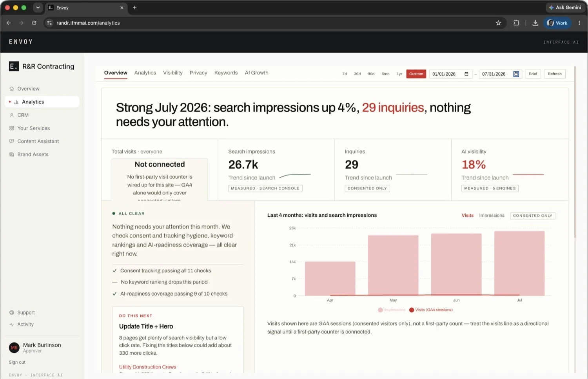
Task: Click the MEASURED · SEARCH CONSOLE badge
Action: click(x=265, y=189)
